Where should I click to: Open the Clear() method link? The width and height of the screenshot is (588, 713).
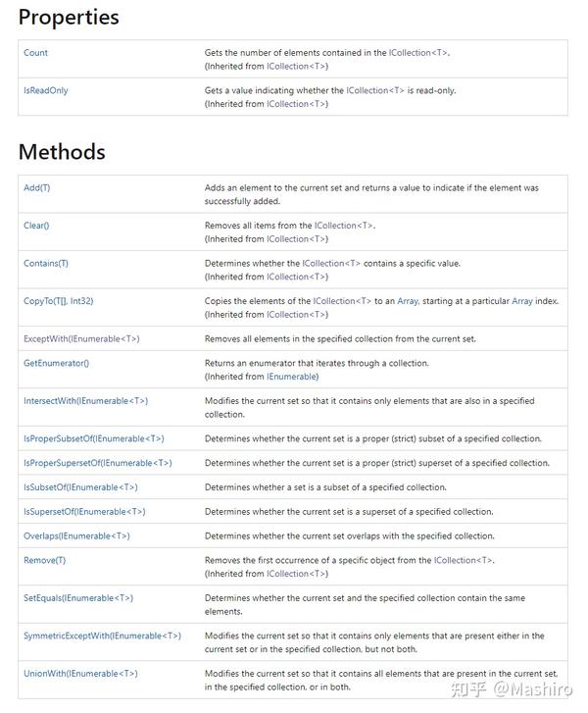pos(36,226)
